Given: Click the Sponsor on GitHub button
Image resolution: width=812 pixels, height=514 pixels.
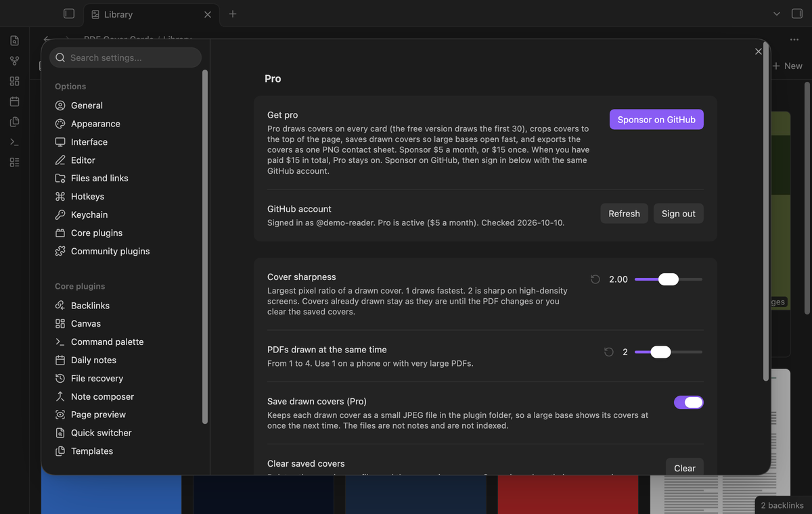Looking at the screenshot, I should tap(656, 120).
